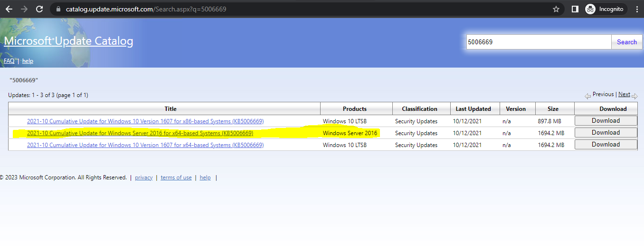Open Windows 10 Version 1607 x86 update link

click(145, 121)
